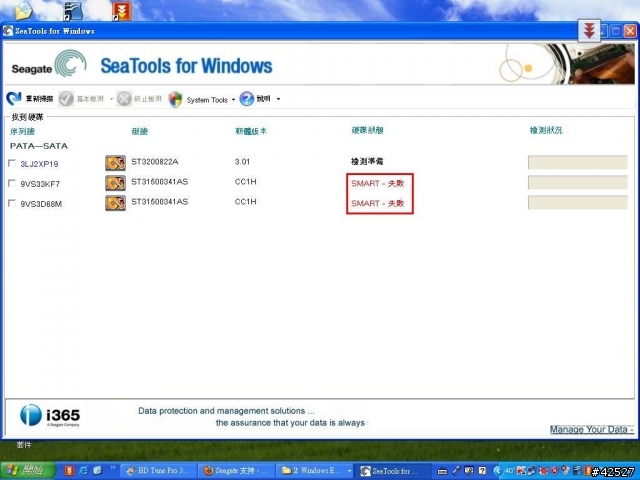Image resolution: width=640 pixels, height=480 pixels.
Task: Click the 檢測準備 status text
Action: pos(367,161)
